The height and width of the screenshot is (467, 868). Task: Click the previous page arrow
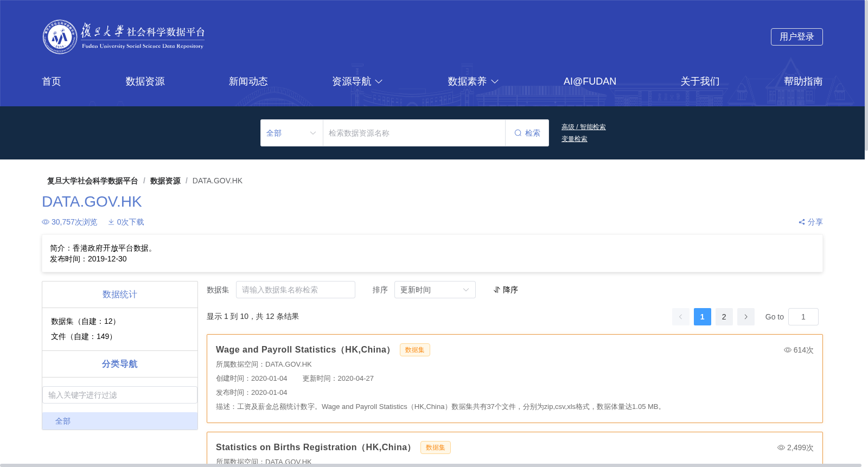tap(681, 317)
